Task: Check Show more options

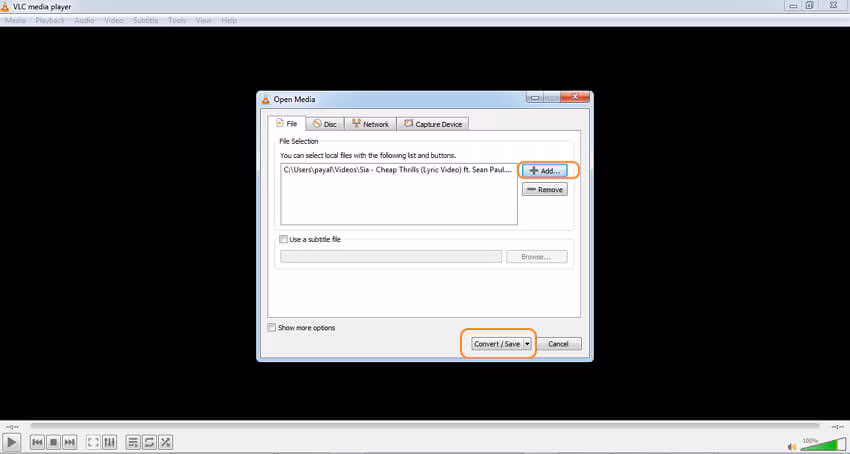Action: (x=272, y=328)
